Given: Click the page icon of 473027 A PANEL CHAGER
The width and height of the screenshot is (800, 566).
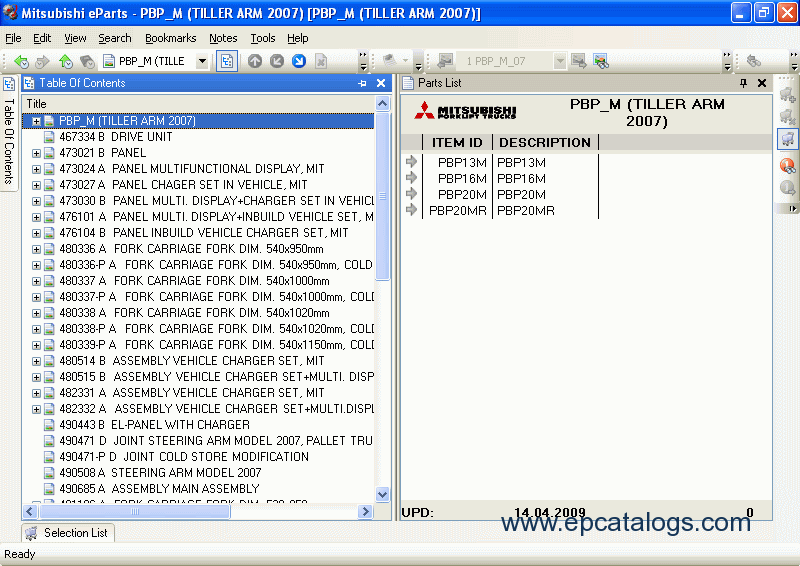Looking at the screenshot, I should [x=49, y=185].
